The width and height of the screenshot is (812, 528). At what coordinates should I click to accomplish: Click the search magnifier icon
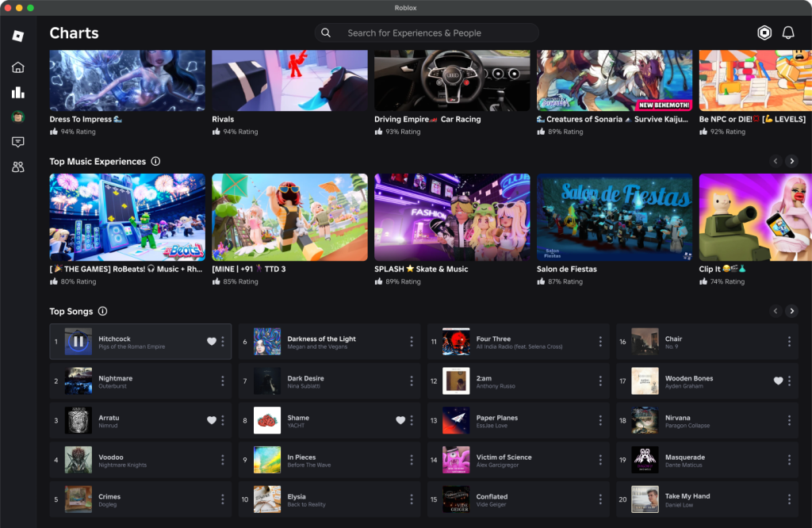326,33
